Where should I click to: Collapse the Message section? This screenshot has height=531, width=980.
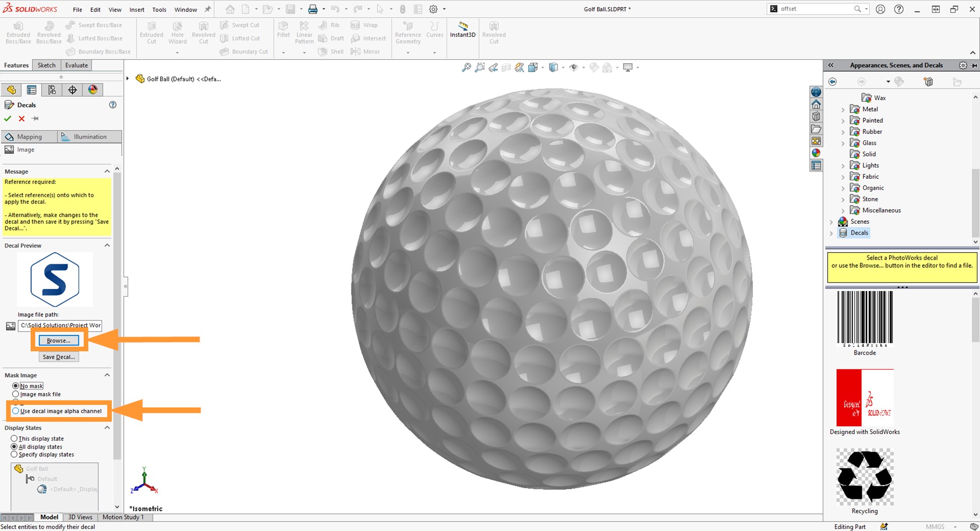click(x=107, y=171)
